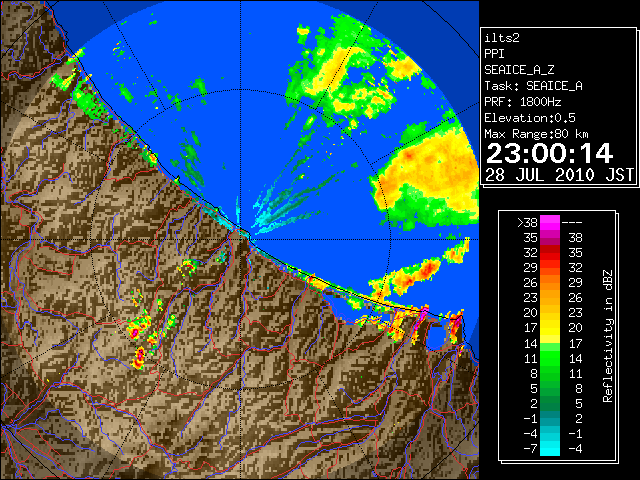Select the 'Elevation:0.5' text
The width and height of the screenshot is (640, 480).
point(530,118)
